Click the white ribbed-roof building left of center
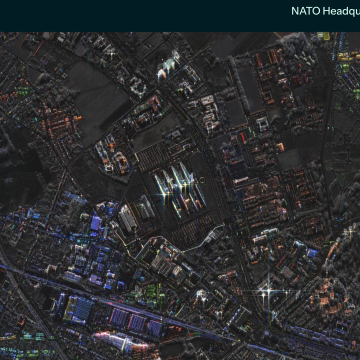This screenshot has height=360, width=360. (128, 218)
